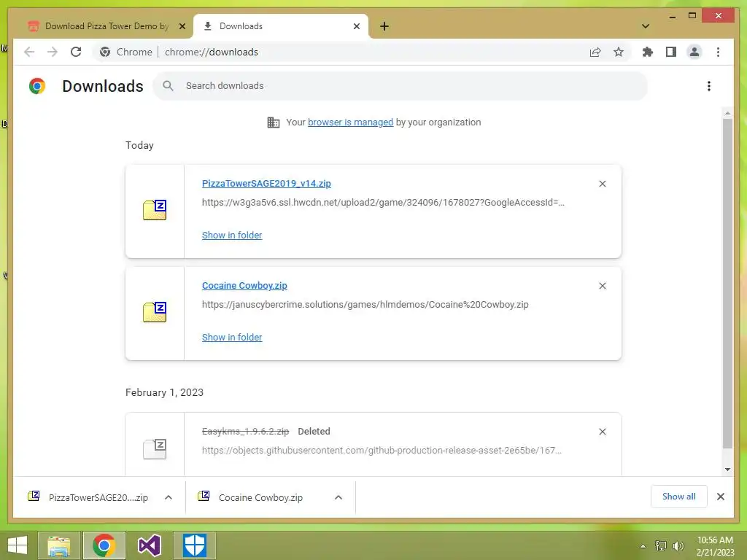
Task: Click the search magnifier icon in Downloads
Action: (x=168, y=86)
